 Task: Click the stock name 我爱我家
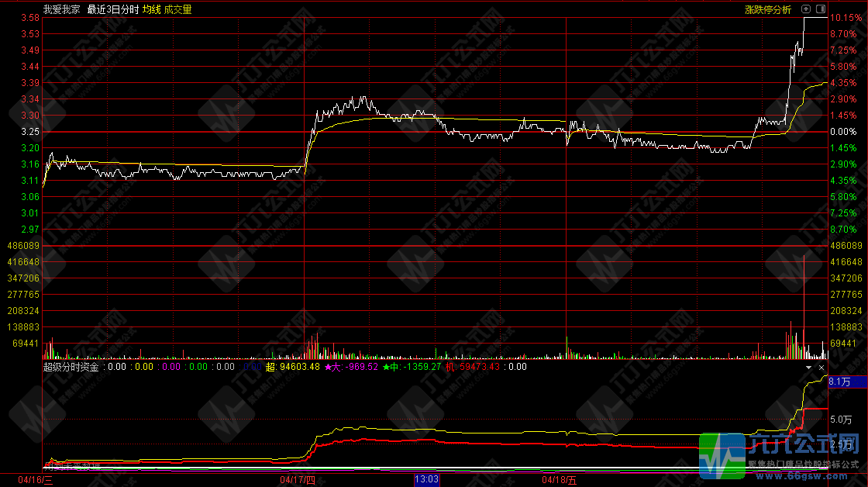(x=62, y=10)
